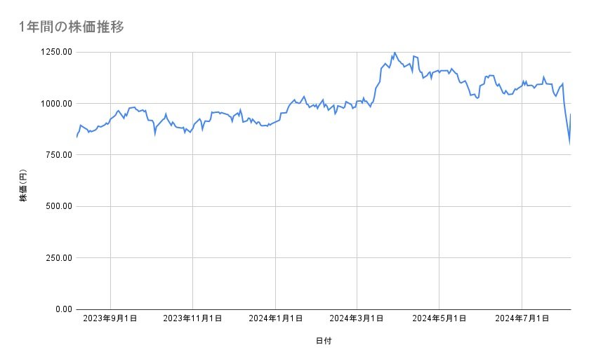Click the highest peak of the price line
The height and width of the screenshot is (364, 589).
(395, 53)
